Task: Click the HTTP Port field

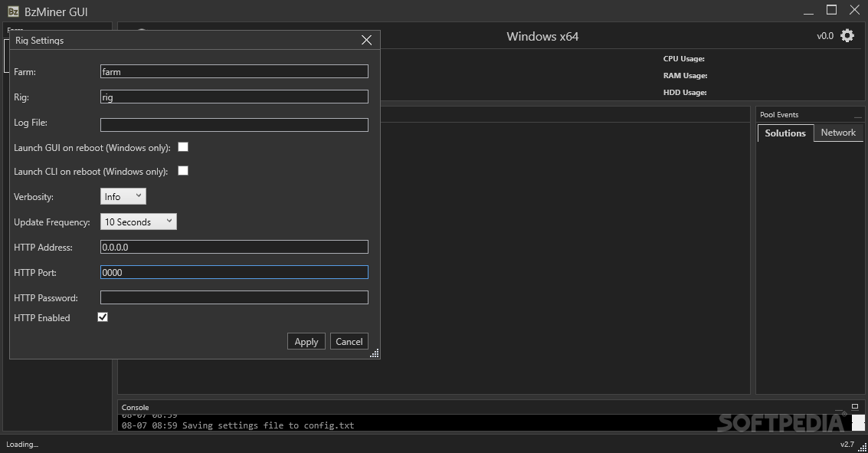Action: (x=234, y=272)
